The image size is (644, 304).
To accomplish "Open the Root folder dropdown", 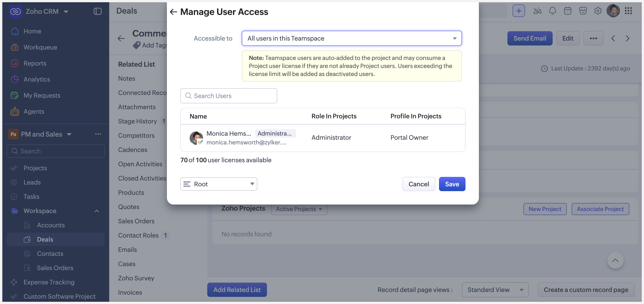I will tap(219, 184).
